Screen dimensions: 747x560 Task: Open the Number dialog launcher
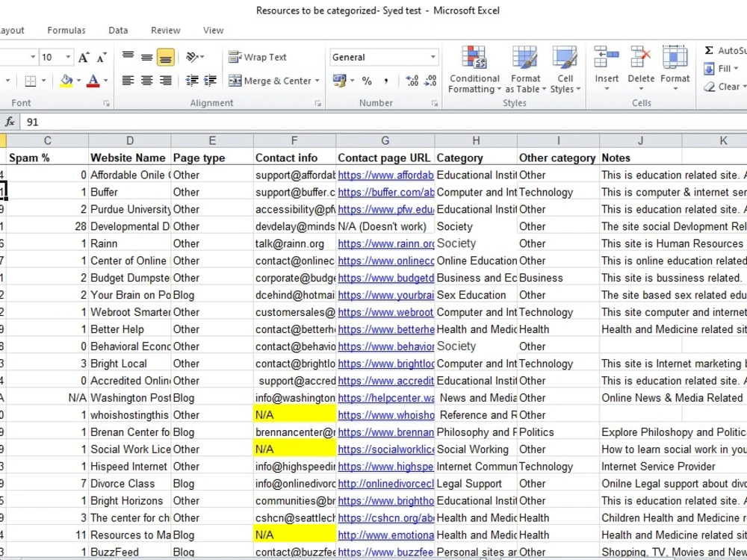point(435,103)
